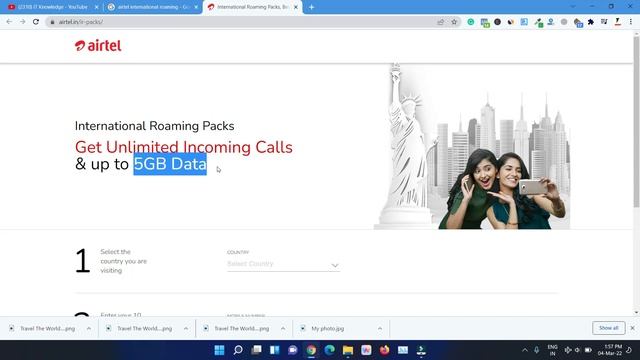Open options for second Travel The World download

point(186,329)
